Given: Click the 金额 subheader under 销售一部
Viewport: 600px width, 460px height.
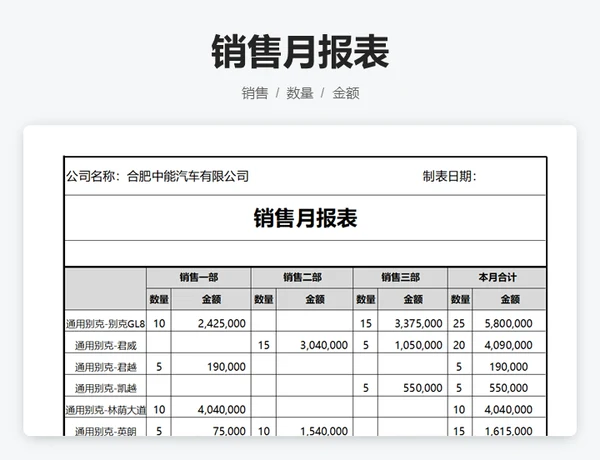Looking at the screenshot, I should 211,299.
